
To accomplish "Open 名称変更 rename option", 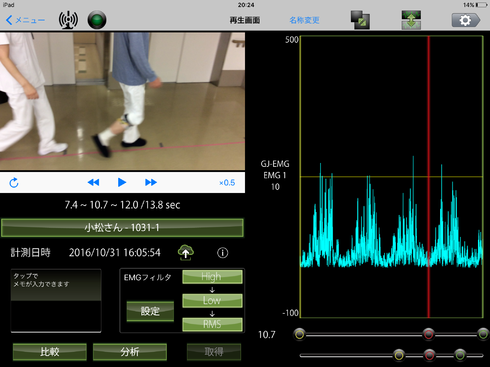I will pos(304,20).
